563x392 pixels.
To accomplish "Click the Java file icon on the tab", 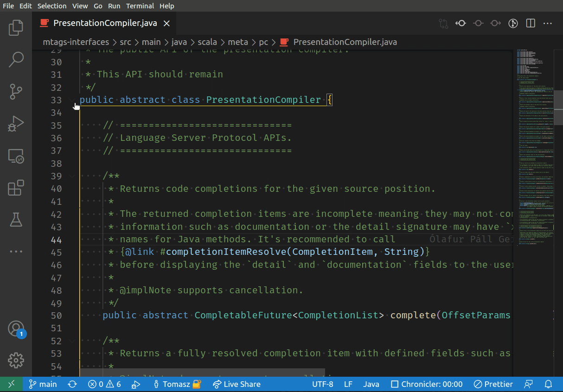I will coord(45,23).
